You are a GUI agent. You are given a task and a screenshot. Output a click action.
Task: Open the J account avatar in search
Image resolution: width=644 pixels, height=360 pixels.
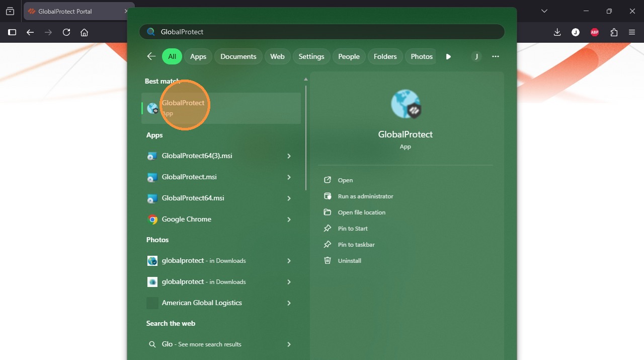coord(476,56)
